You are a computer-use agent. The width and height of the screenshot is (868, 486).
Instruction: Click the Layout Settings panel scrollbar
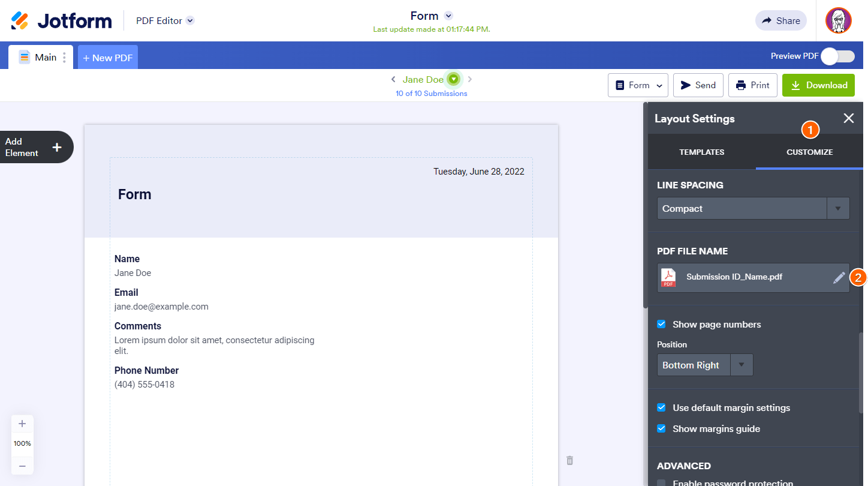click(x=861, y=373)
